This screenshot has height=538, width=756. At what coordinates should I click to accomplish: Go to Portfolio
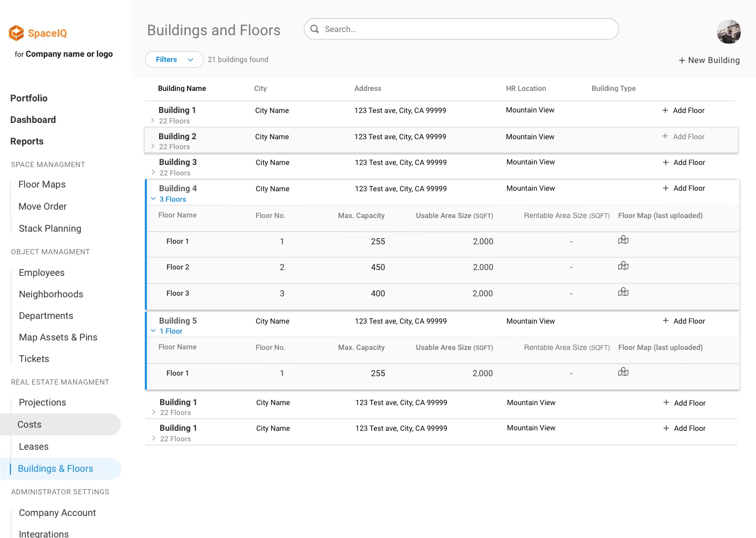pos(29,98)
